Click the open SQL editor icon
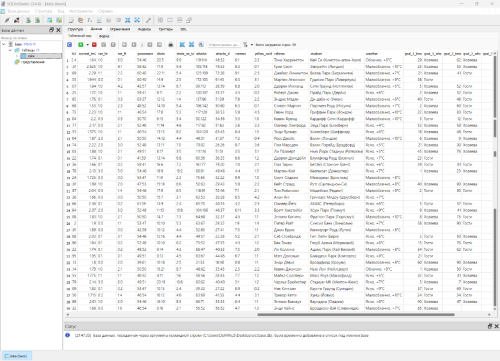This screenshot has width=500, height=361. click(71, 20)
